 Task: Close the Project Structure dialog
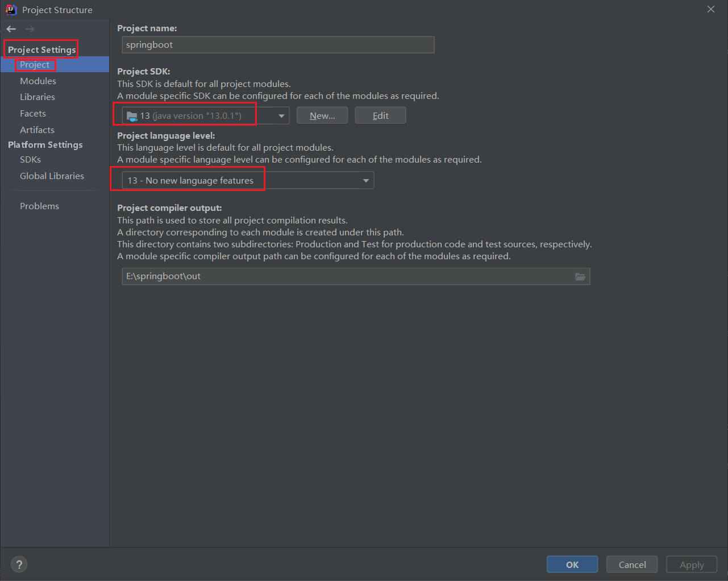click(711, 10)
